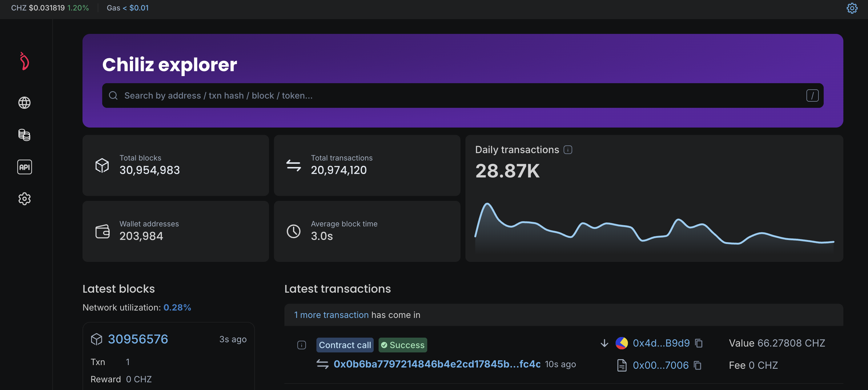This screenshot has height=390, width=868.
Task: Copy the 0x00...7006 contract address
Action: pos(697,365)
